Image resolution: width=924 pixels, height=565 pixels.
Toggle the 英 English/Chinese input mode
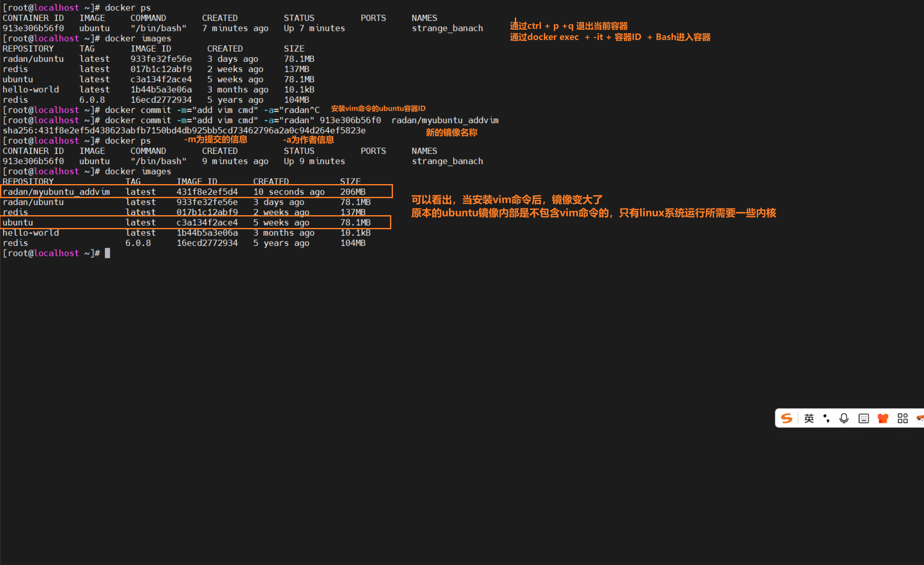808,418
